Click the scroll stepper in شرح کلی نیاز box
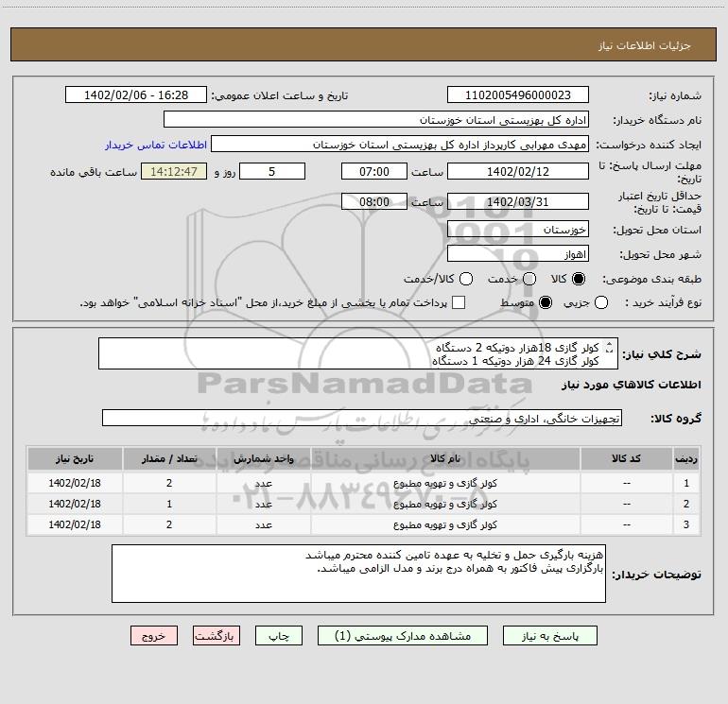 click(x=610, y=347)
